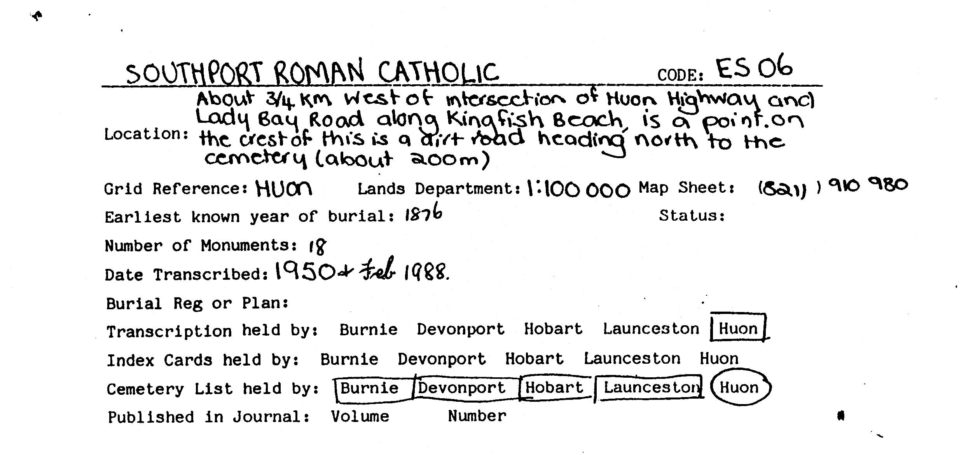Click the 'Burial Reg or Plan:' label

197,303
